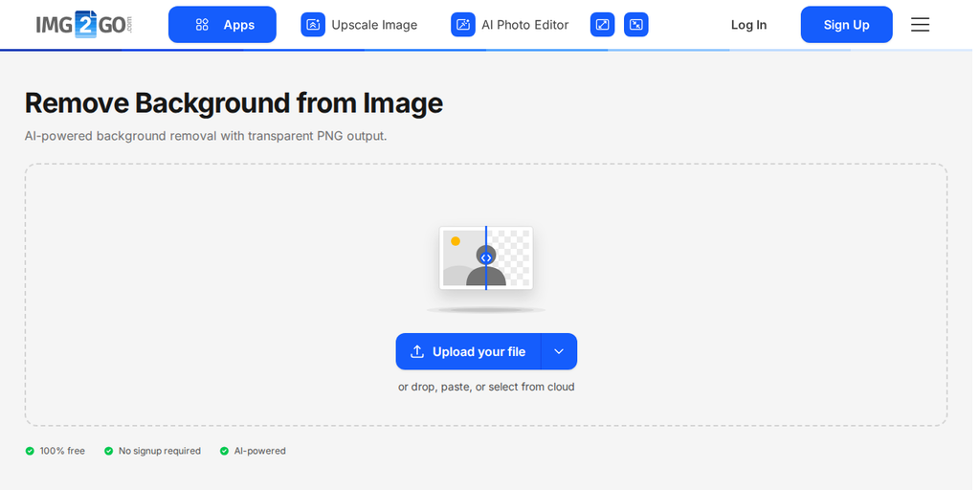Image resolution: width=980 pixels, height=490 pixels.
Task: Click the Log In link
Action: pos(748,25)
